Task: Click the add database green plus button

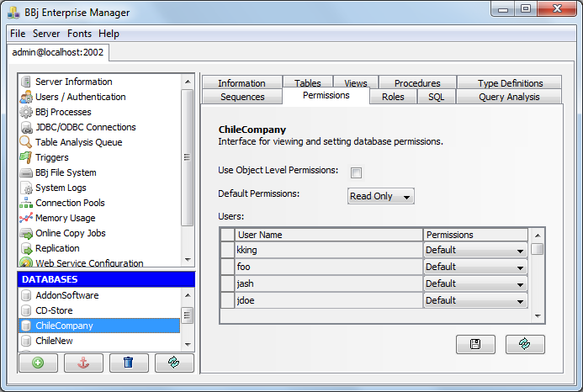Action: [38, 363]
